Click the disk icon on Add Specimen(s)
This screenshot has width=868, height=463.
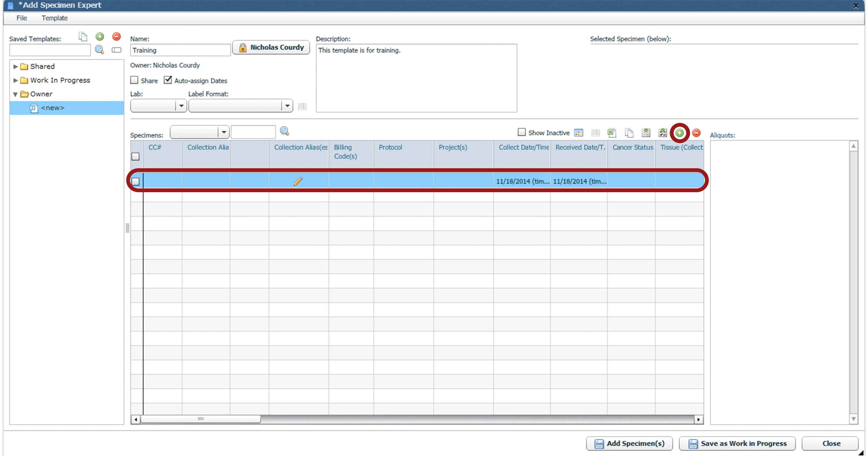[x=599, y=444]
